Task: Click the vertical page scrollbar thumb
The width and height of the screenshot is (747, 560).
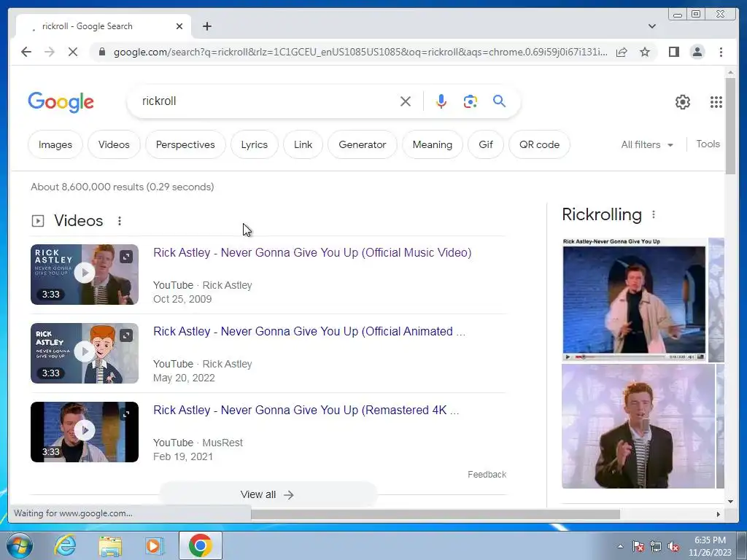Action: point(730,125)
